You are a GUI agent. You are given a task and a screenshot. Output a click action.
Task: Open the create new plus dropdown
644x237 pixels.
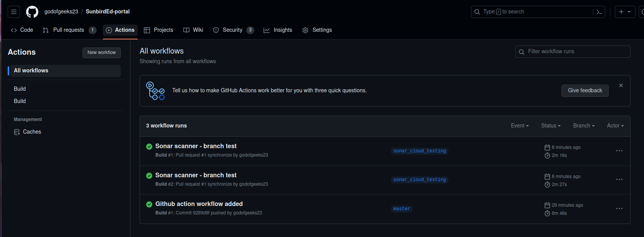pos(624,12)
